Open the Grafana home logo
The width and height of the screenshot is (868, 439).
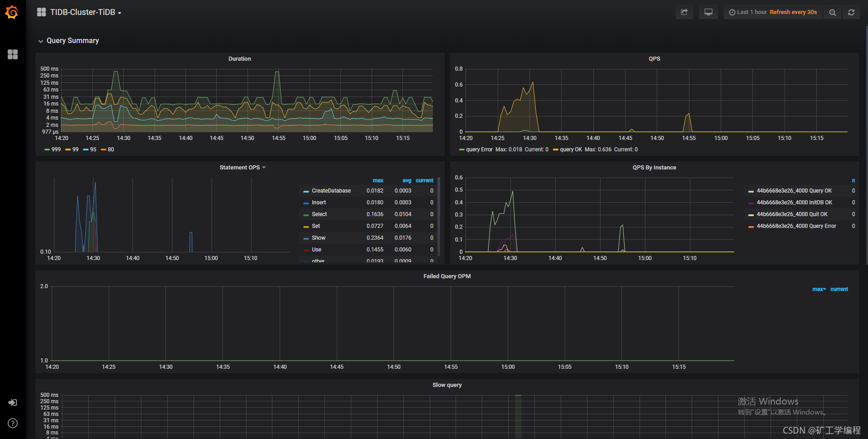[12, 12]
